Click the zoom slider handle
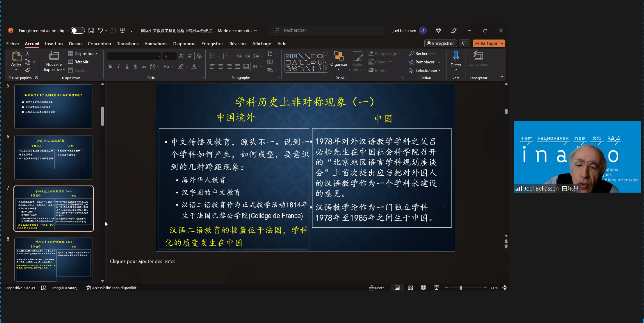This screenshot has width=644, height=323. coord(461,288)
